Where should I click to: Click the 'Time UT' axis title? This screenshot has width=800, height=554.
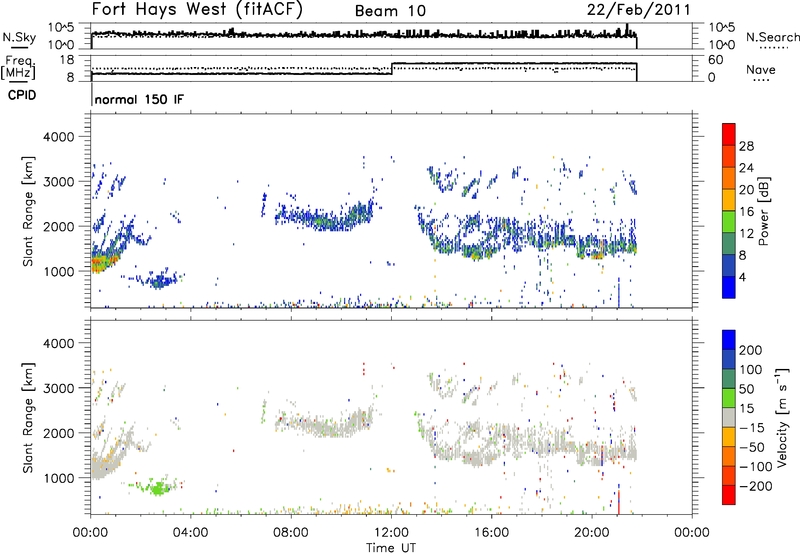pyautogui.click(x=391, y=548)
